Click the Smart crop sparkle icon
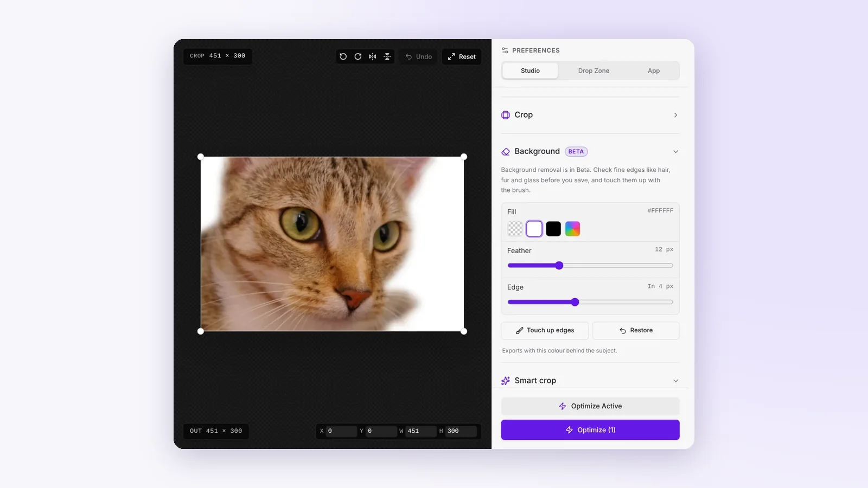The width and height of the screenshot is (868, 488). pyautogui.click(x=506, y=381)
